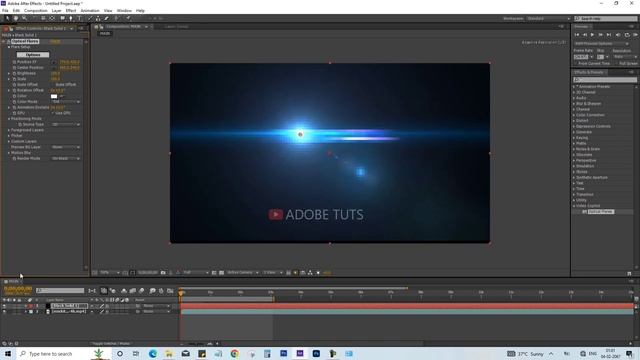Click the Brightness stopwatch icon
Image resolution: width=640 pixels, height=360 pixels.
click(14, 73)
